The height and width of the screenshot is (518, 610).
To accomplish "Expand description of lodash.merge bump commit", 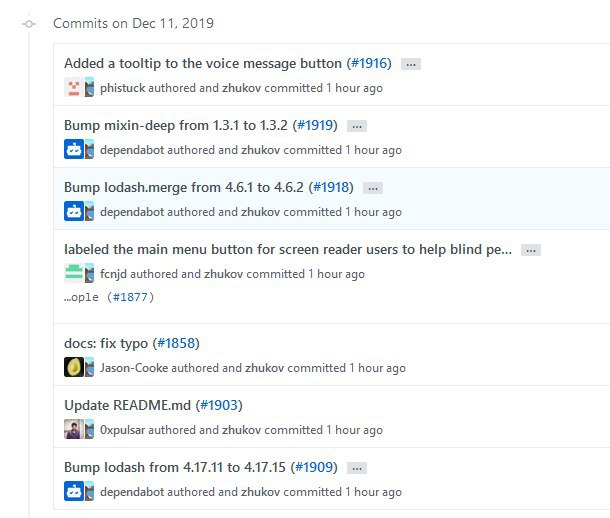I will 373,188.
